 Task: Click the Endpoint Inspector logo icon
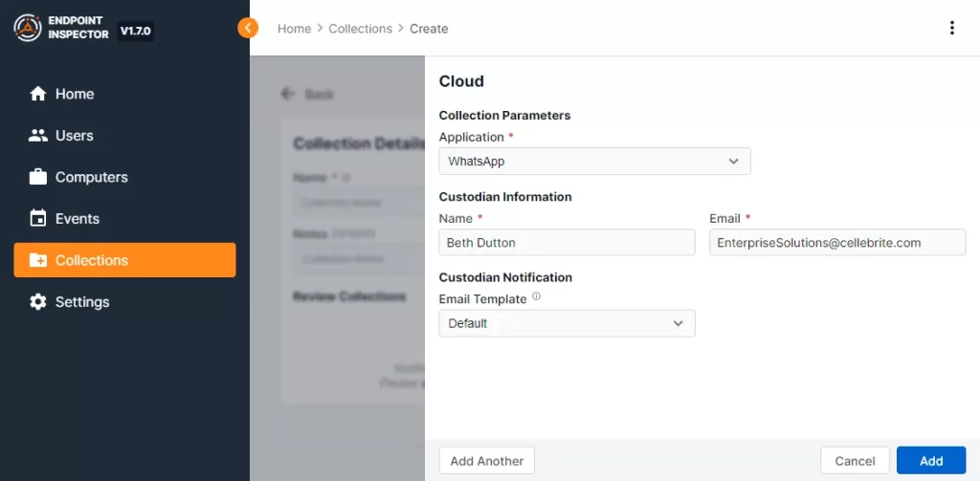pos(27,29)
